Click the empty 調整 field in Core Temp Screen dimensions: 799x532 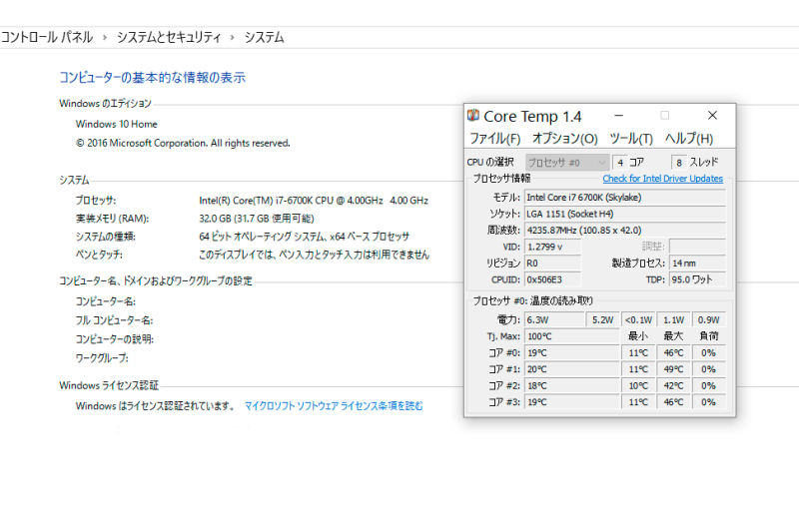[x=697, y=247]
